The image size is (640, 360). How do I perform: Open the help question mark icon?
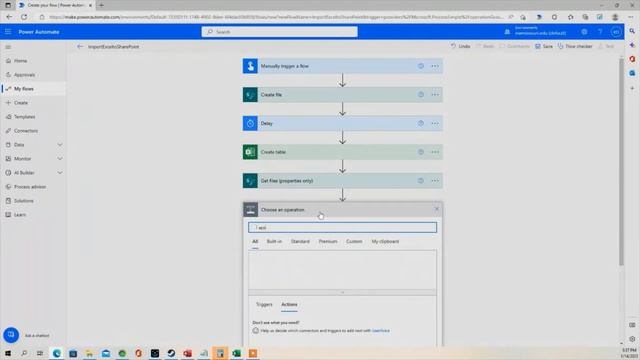pyautogui.click(x=600, y=32)
